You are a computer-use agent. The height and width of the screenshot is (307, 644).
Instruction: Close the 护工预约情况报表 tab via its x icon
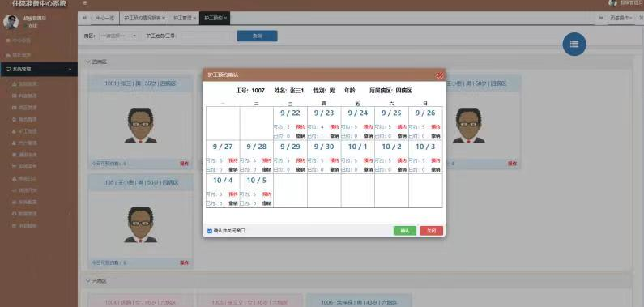[164, 19]
